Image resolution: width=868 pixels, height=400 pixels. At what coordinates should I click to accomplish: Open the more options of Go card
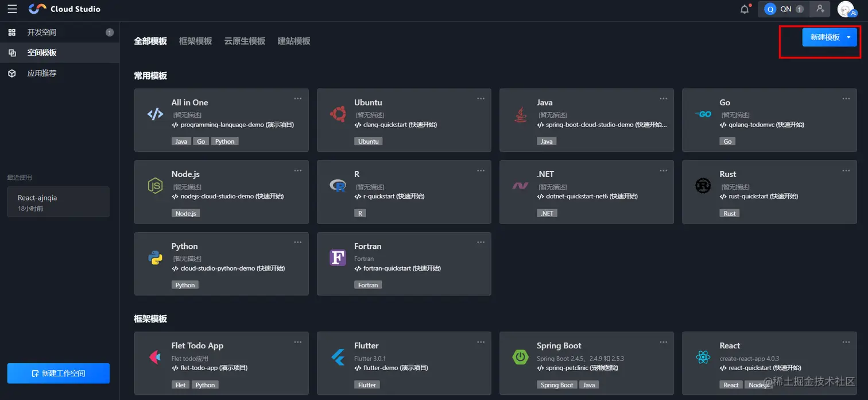click(846, 98)
